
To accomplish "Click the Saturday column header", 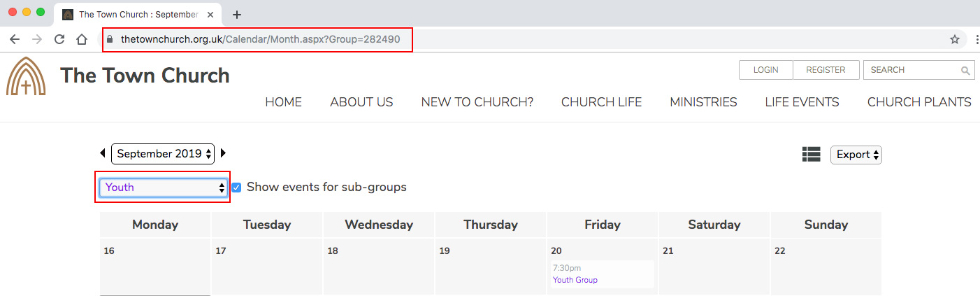I will (714, 225).
